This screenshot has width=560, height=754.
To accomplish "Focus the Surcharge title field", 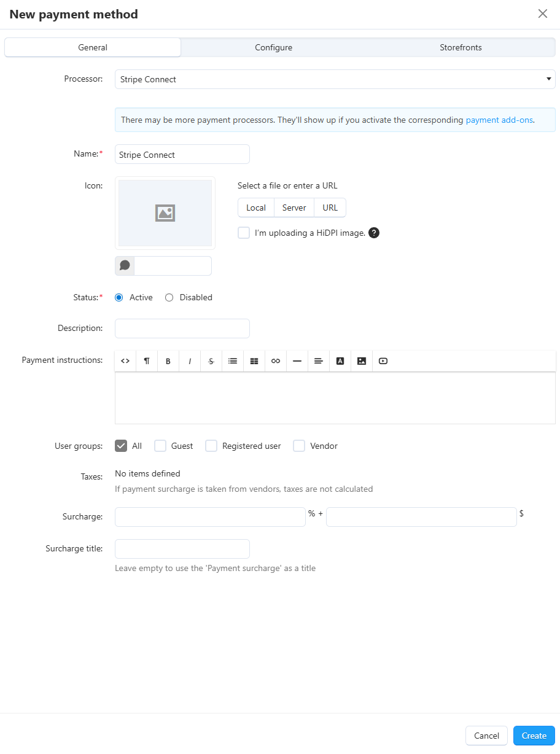I will (182, 549).
